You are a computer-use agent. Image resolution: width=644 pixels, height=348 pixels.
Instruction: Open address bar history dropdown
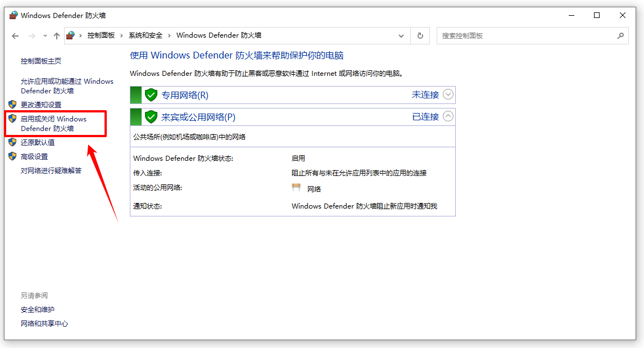pyautogui.click(x=401, y=36)
